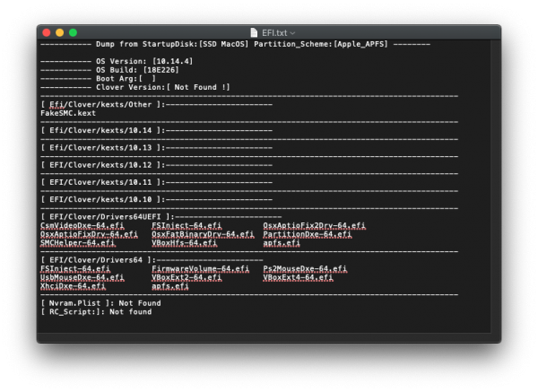Screen dimensions: 538x392
Task: Click the vertical scrollbar track of the text view
Action: [x=495, y=186]
